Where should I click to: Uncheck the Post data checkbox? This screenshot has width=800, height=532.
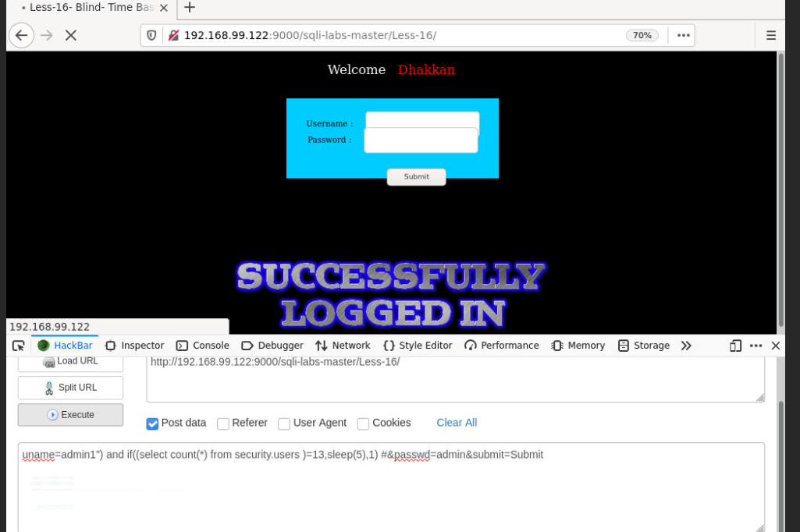[x=152, y=424]
